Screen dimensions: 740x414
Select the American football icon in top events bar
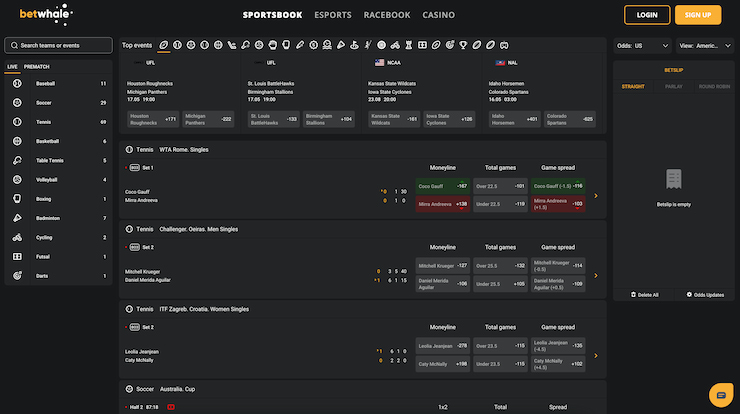coord(164,45)
